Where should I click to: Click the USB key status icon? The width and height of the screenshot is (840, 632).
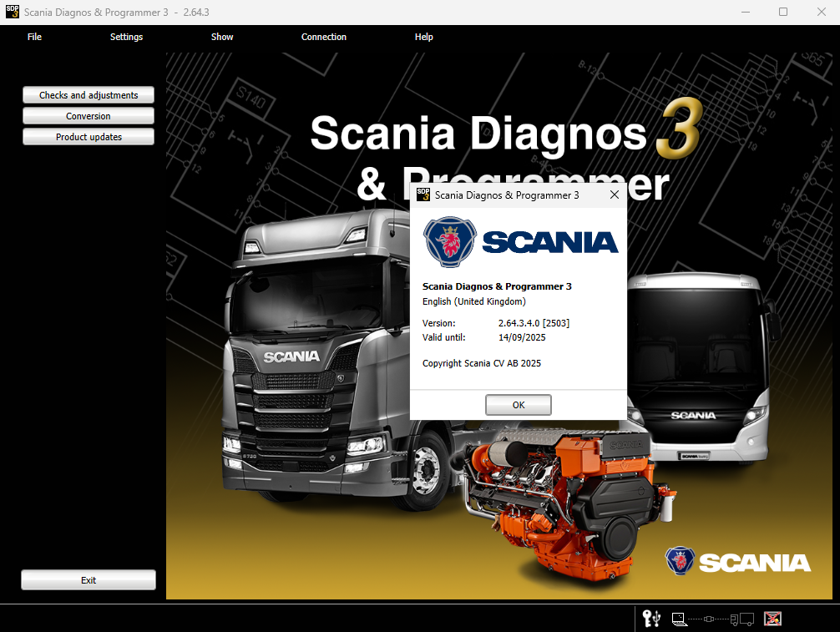[651, 619]
